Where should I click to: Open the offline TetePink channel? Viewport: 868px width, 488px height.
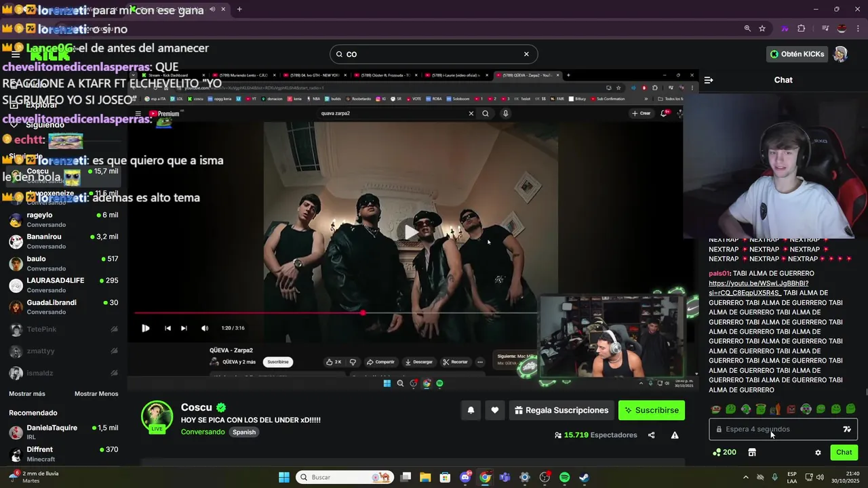[65, 329]
